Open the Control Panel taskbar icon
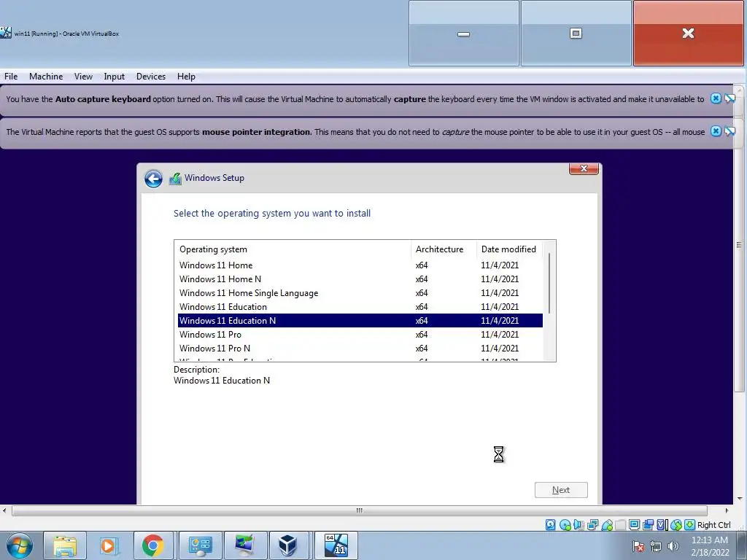 tap(200, 545)
